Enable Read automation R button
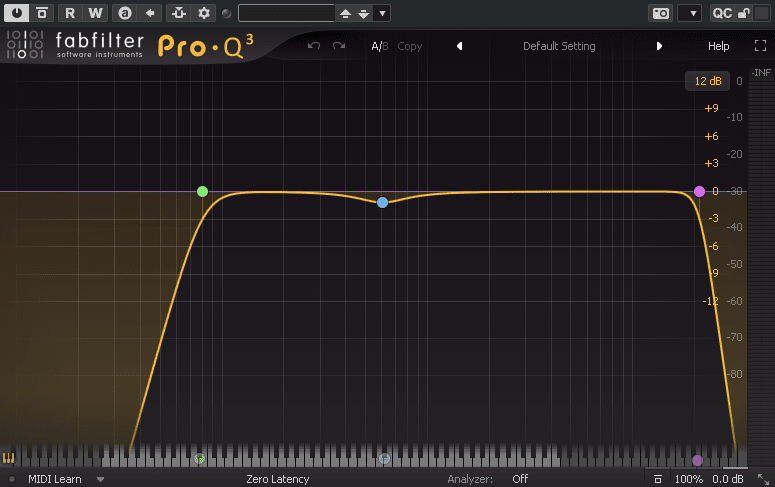Image resolution: width=775 pixels, height=487 pixels. click(70, 13)
